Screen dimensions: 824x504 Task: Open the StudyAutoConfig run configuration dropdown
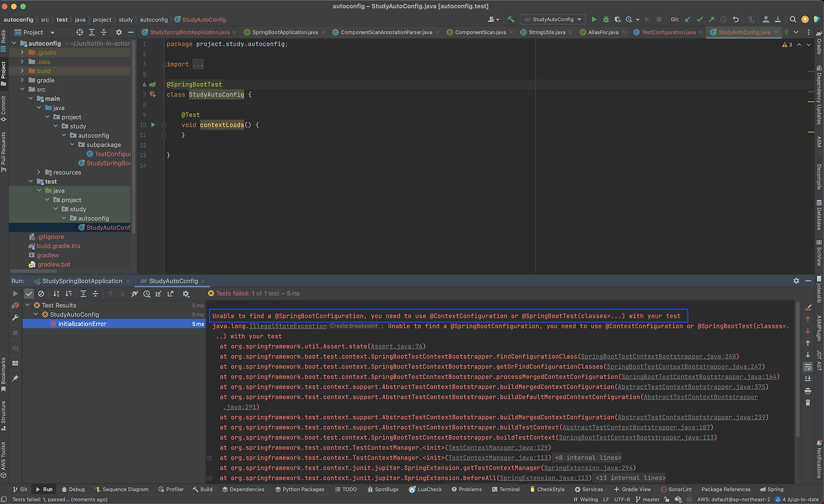click(x=553, y=19)
